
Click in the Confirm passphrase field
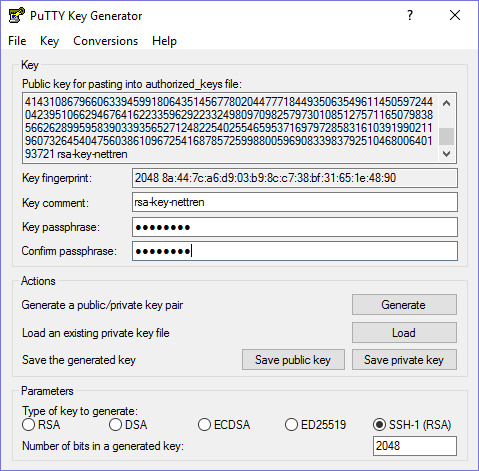pos(295,251)
